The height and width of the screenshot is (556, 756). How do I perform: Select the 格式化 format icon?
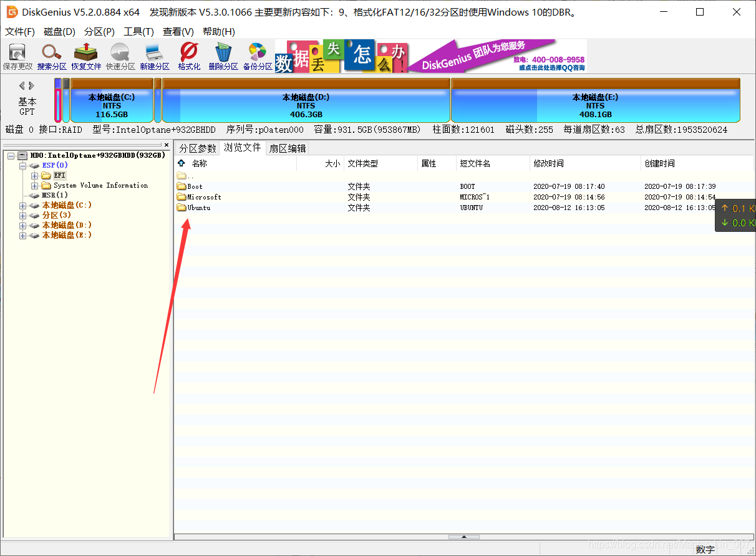pyautogui.click(x=189, y=57)
